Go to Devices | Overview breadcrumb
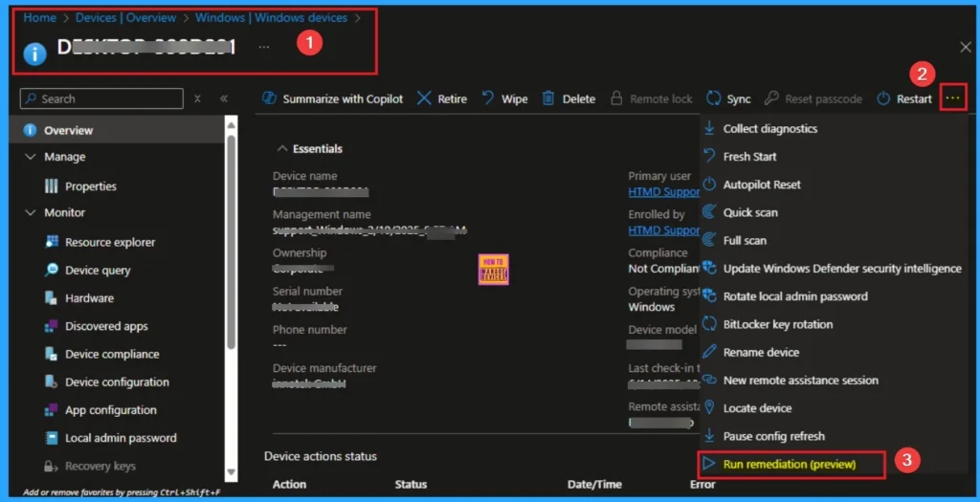 click(x=125, y=17)
